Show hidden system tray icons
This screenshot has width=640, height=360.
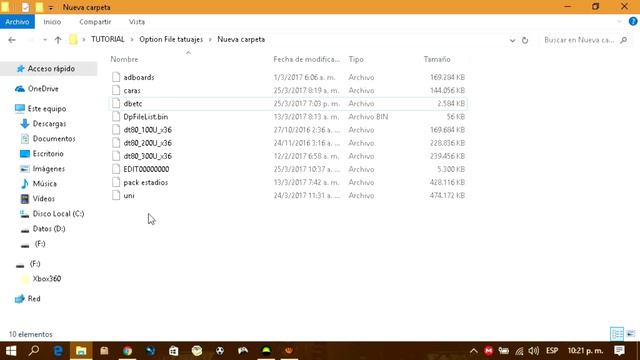tap(473, 351)
